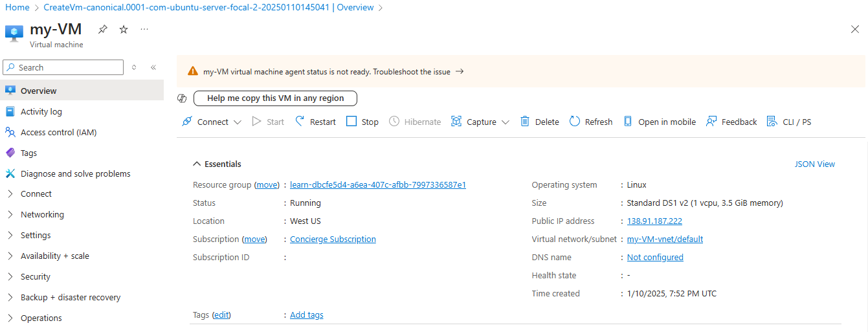
Task: Click Hibernate in the toolbar
Action: pos(415,122)
